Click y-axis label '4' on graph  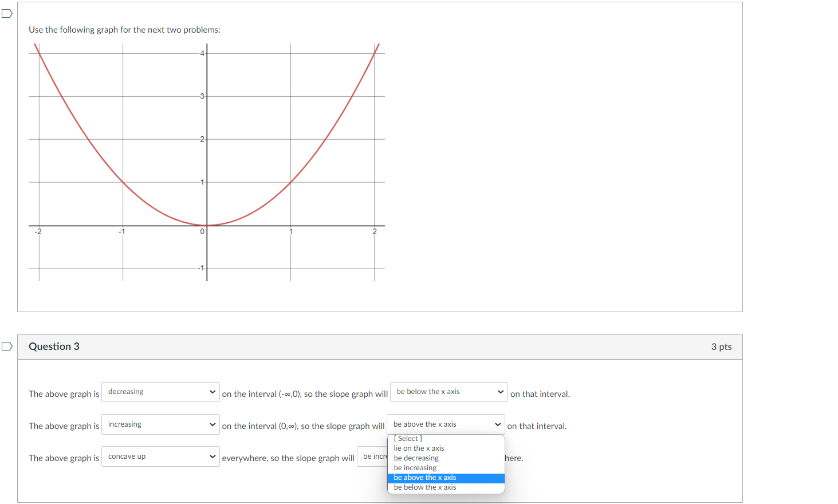point(202,53)
